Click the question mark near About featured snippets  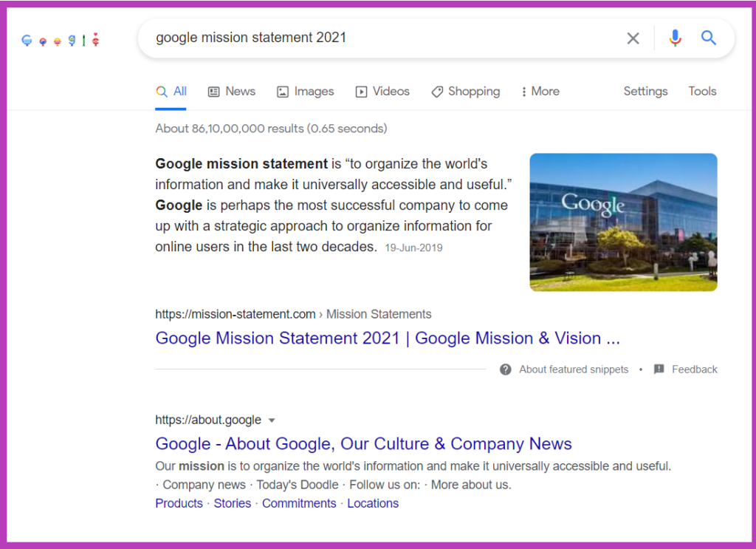tap(505, 369)
